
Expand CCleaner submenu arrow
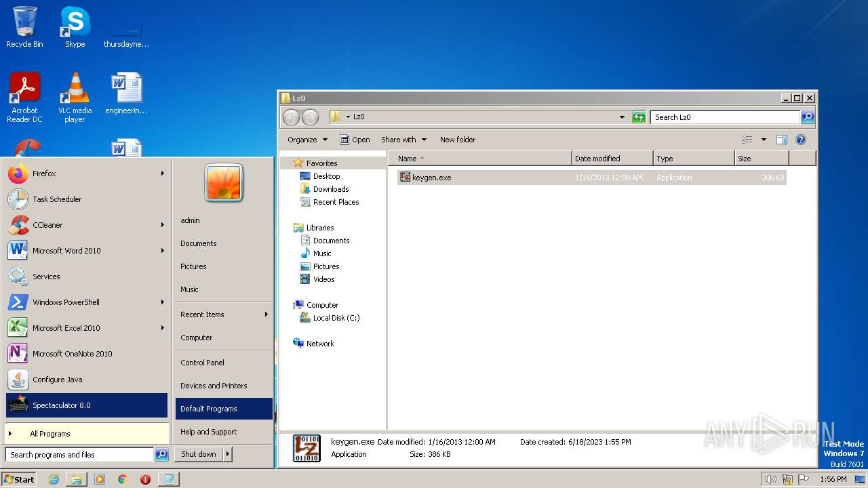(163, 225)
